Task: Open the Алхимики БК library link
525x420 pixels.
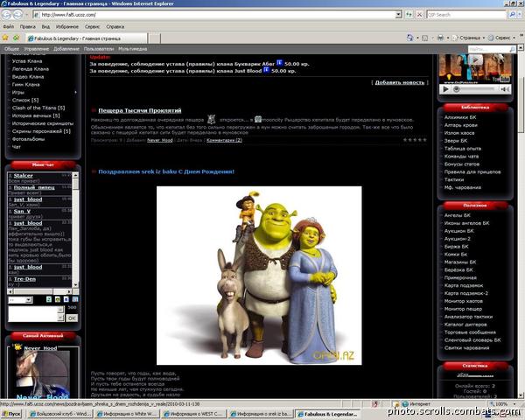Action: coord(460,117)
